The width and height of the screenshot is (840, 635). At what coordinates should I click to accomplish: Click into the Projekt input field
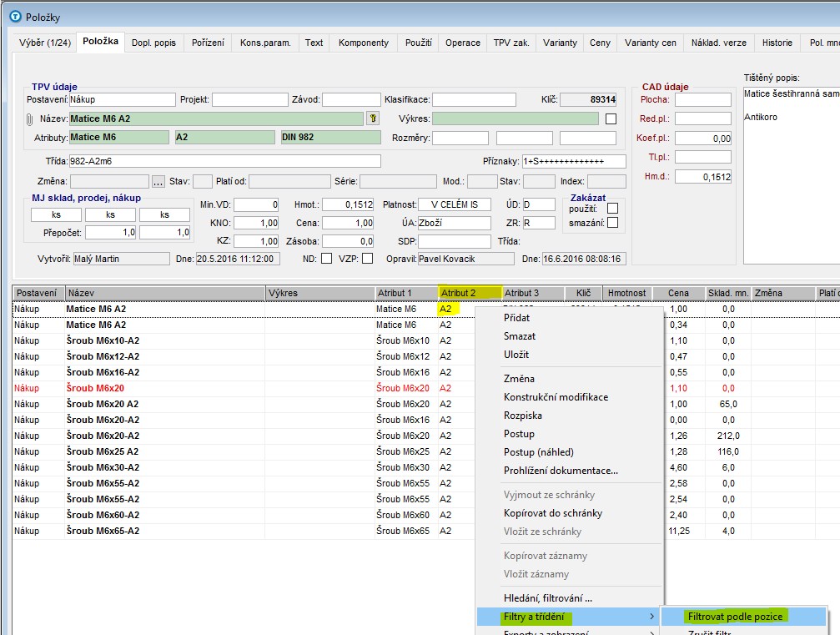point(250,99)
